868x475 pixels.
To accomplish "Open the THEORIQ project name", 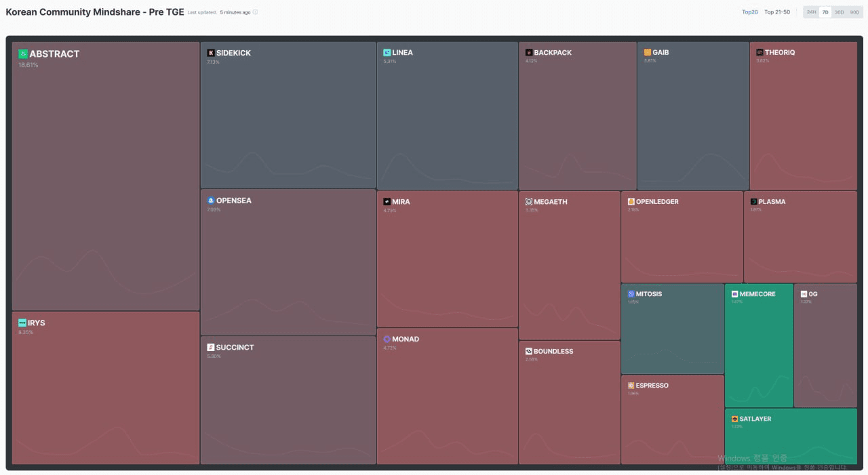I will [x=780, y=52].
